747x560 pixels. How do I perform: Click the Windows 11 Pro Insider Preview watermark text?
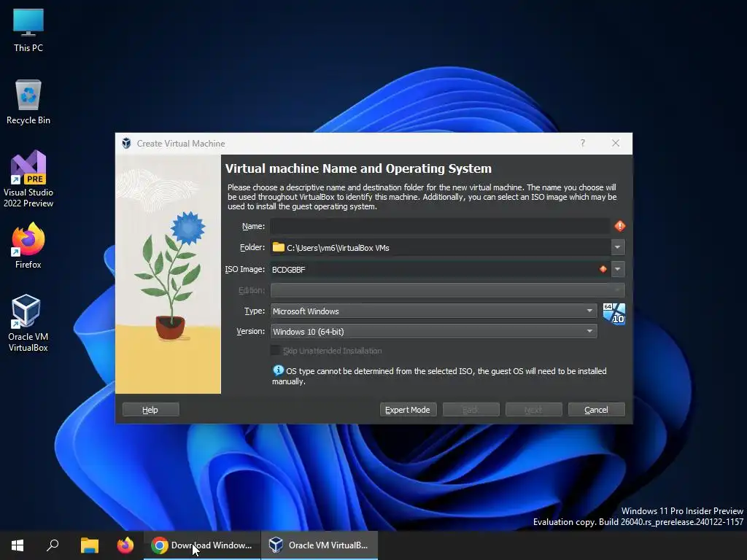[x=682, y=511]
